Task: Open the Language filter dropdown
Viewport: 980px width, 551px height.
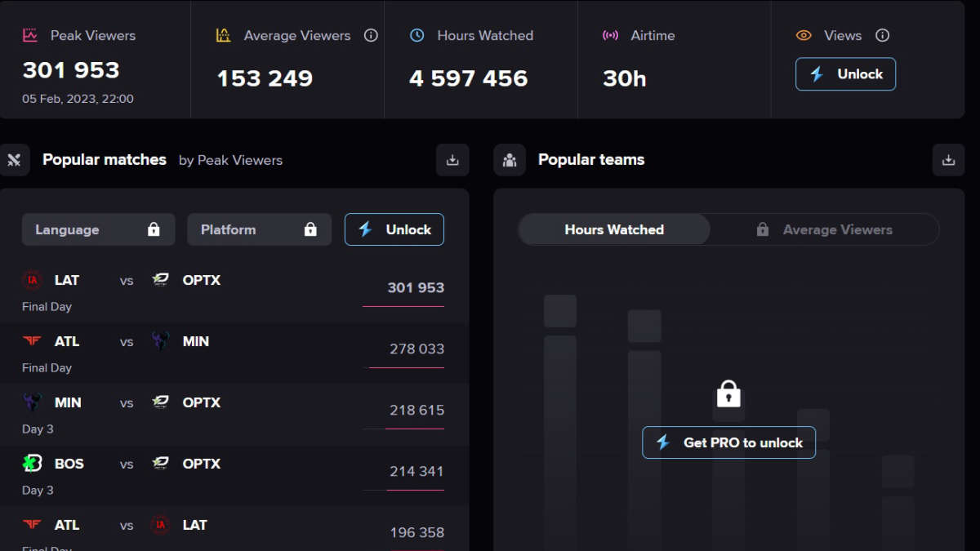Action: [98, 229]
